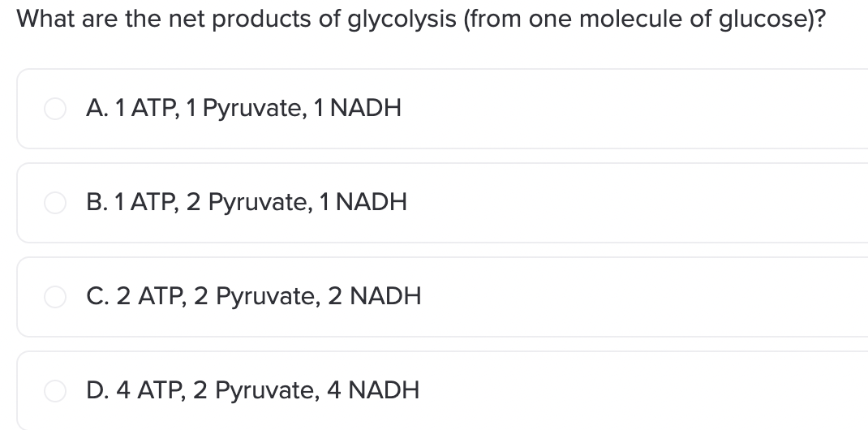Mark the option C radio circle
Image resolution: width=868 pixels, height=430 pixels.
click(55, 297)
